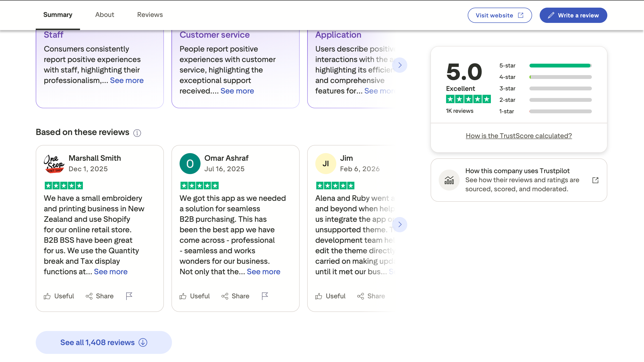This screenshot has height=362, width=644.
Task: Flag Marshall Smith's review
Action: click(x=129, y=296)
